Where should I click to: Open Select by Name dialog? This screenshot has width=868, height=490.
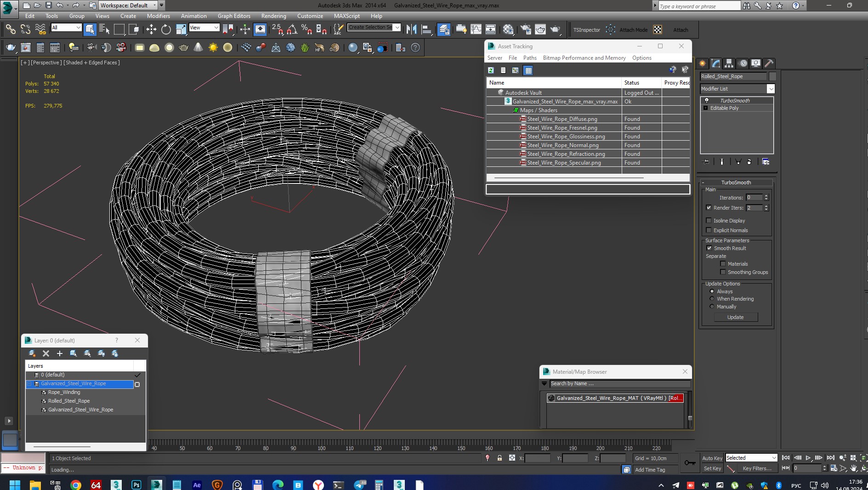pyautogui.click(x=104, y=30)
